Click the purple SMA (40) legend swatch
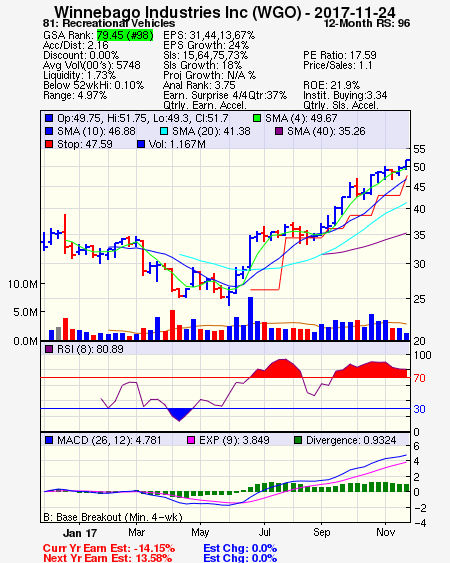This screenshot has width=450, height=563. pos(279,131)
